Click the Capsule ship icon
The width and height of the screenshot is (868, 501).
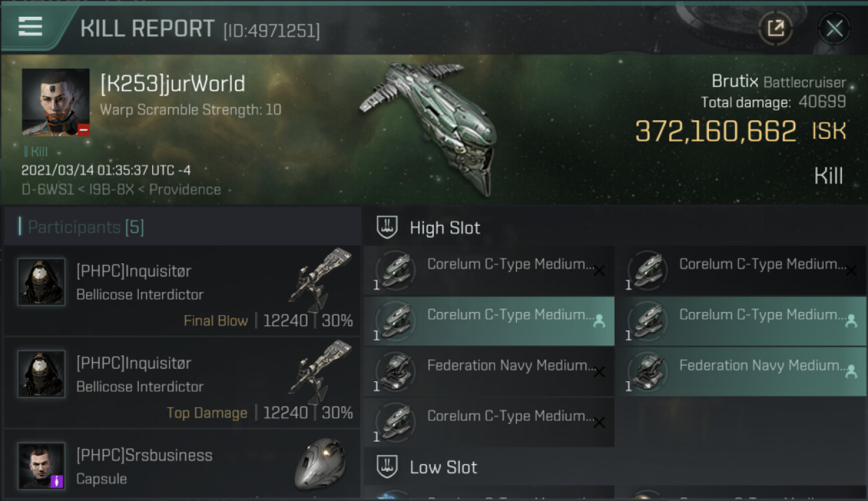(x=320, y=464)
